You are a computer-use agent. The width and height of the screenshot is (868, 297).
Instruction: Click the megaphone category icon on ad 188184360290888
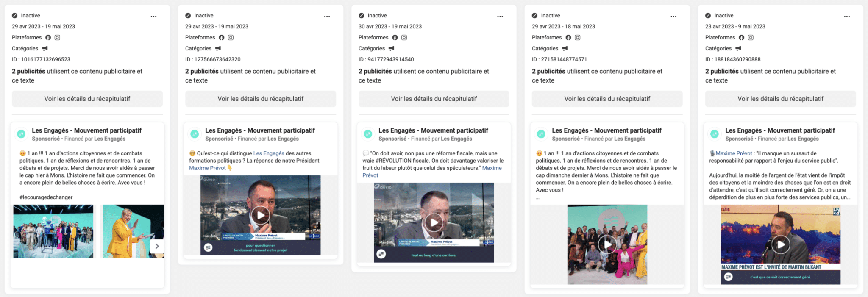click(738, 49)
